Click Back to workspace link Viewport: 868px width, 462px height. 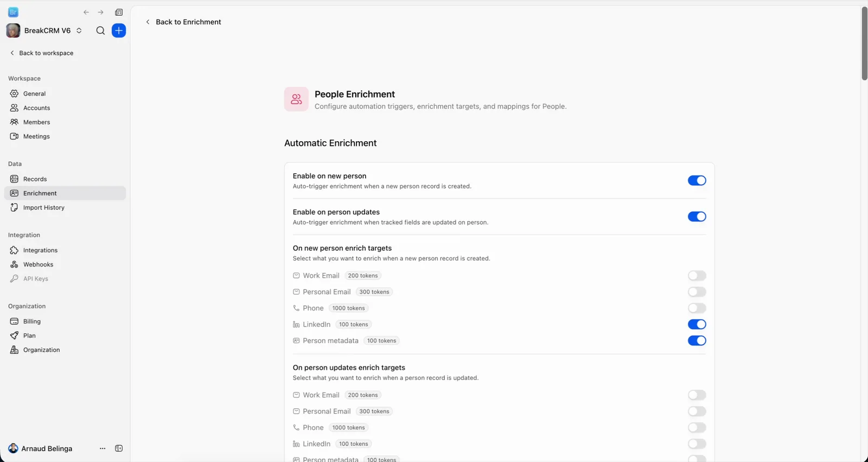tap(42, 53)
